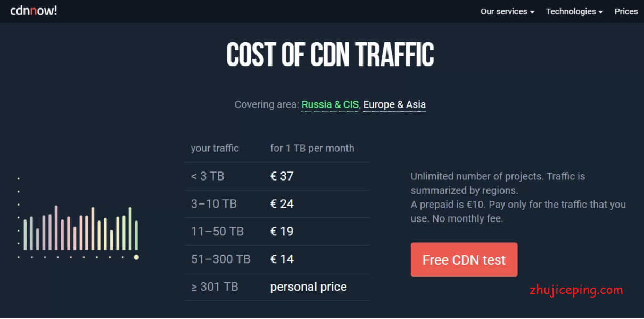This screenshot has height=319, width=644.
Task: Click the 'for 1 TB per month' column header
Action: pyautogui.click(x=312, y=148)
